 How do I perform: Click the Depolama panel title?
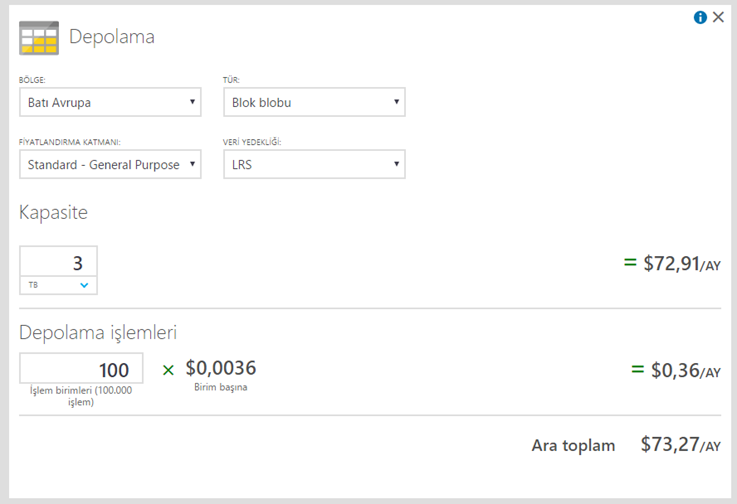click(x=112, y=37)
